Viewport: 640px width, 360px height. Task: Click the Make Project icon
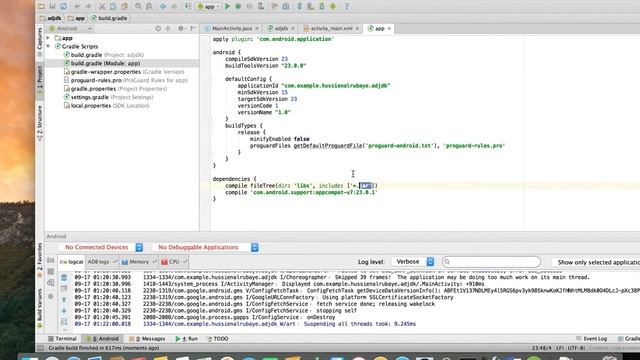tap(187, 6)
